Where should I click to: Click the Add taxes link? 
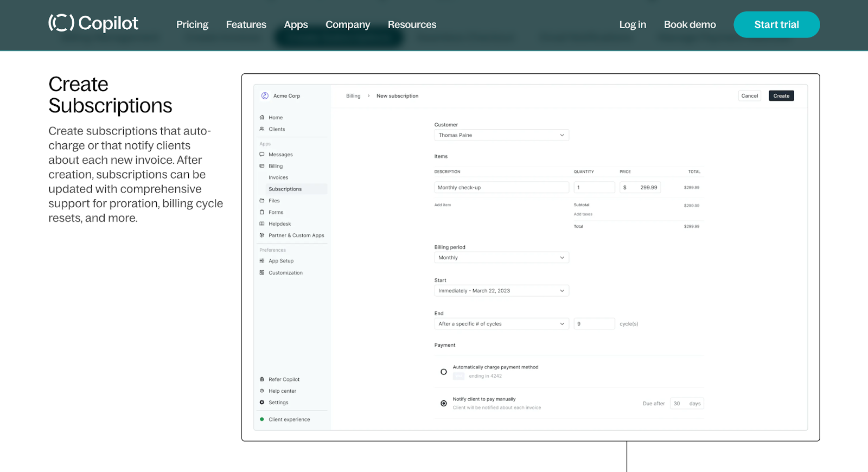click(x=583, y=214)
